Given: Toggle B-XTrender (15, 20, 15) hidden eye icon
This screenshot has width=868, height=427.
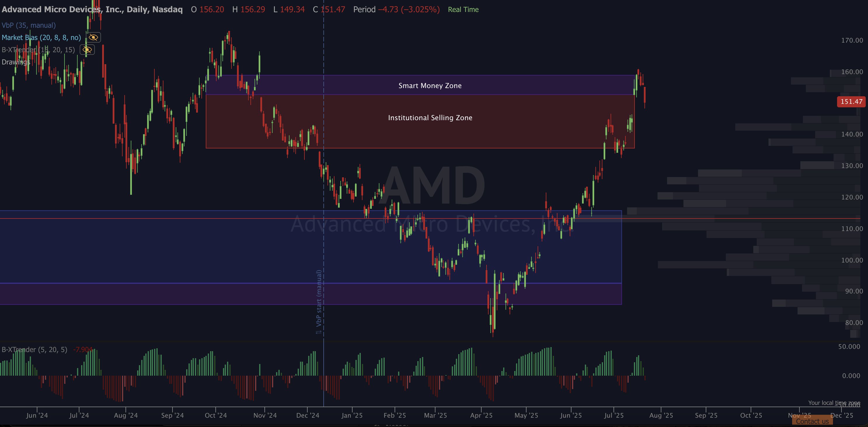Looking at the screenshot, I should click(87, 50).
